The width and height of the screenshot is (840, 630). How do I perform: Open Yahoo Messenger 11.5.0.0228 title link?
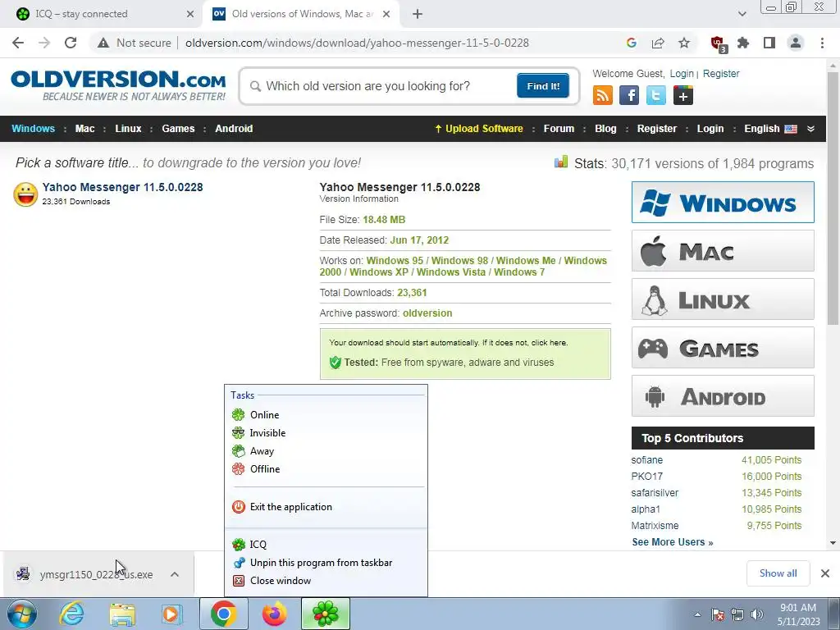tap(123, 187)
